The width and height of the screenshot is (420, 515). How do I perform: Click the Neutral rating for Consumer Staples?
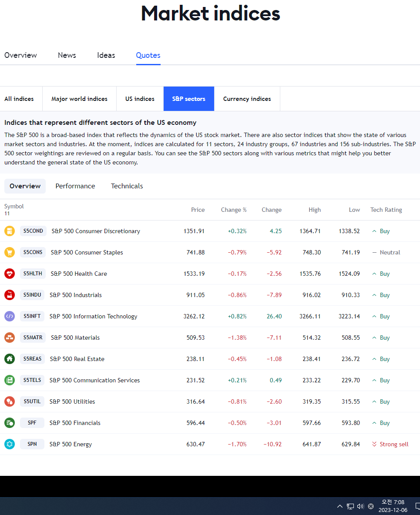click(386, 252)
